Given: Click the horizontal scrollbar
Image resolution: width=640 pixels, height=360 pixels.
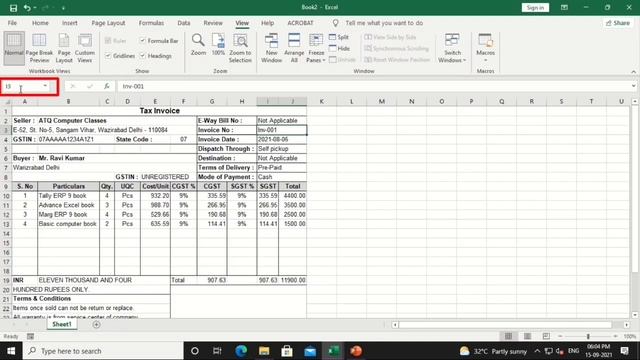Looking at the screenshot, I should [x=505, y=325].
